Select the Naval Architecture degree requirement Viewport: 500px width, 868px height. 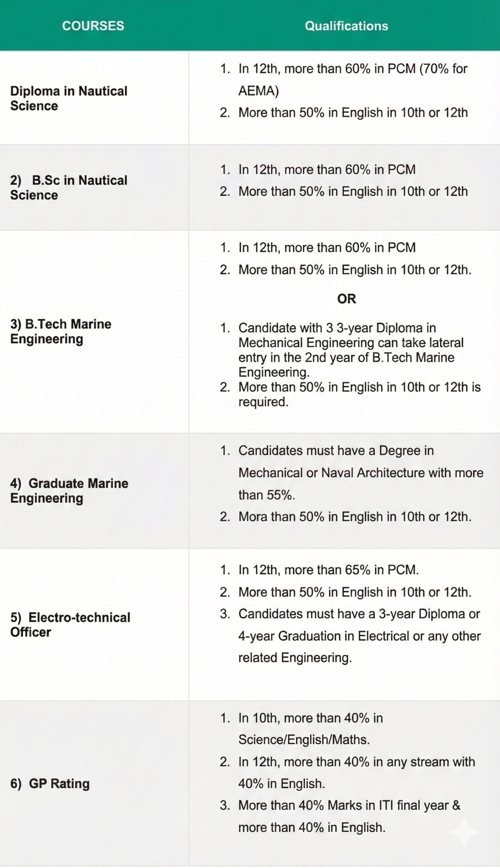pyautogui.click(x=360, y=473)
